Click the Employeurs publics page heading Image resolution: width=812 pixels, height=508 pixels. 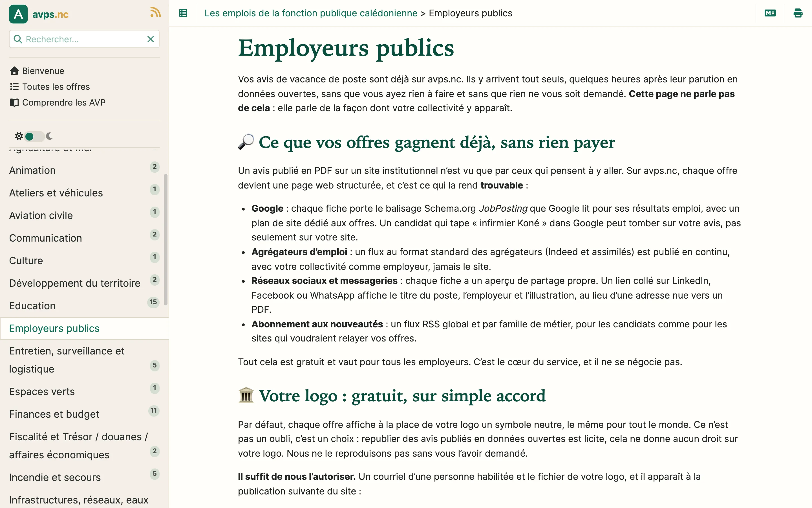click(x=346, y=48)
